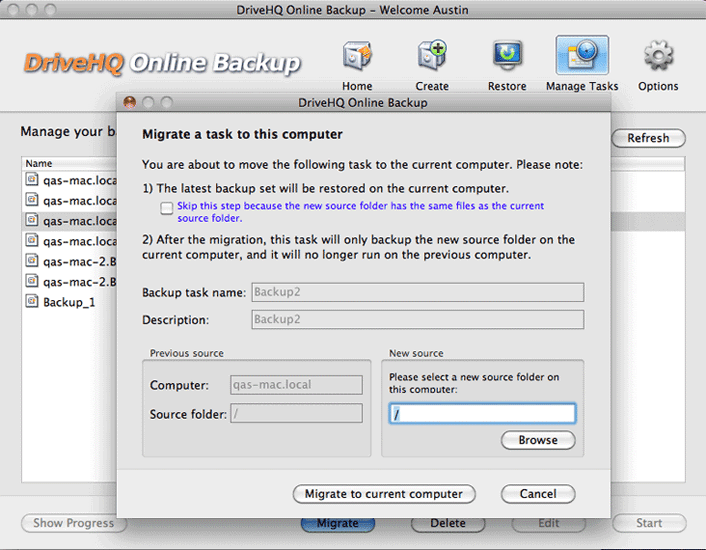Click the Delete button at bottom
The width and height of the screenshot is (706, 550).
point(448,523)
